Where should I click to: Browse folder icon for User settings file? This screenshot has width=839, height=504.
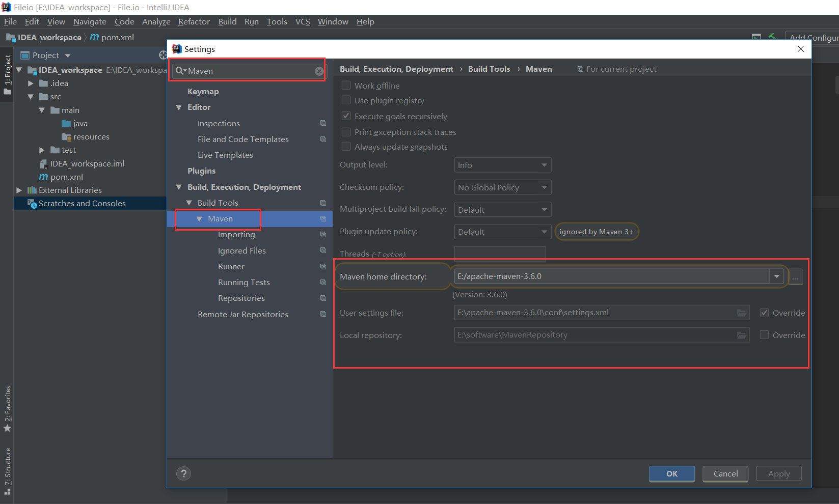coord(742,313)
